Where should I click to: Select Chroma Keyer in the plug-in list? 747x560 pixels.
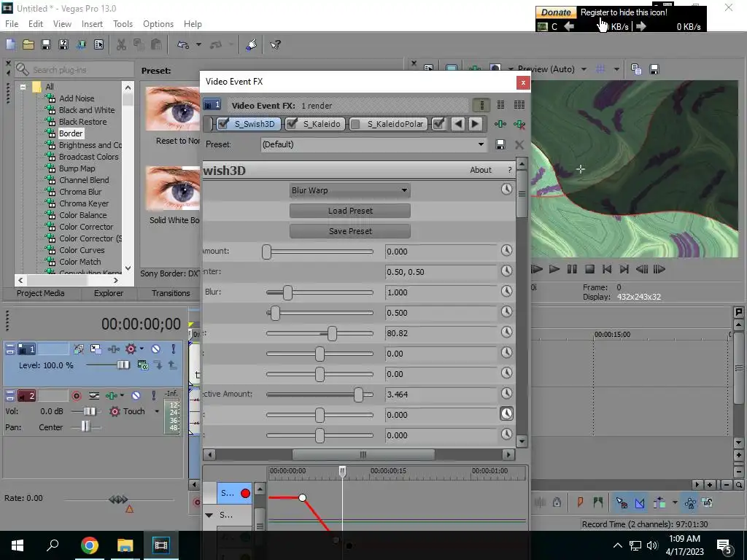coord(84,203)
